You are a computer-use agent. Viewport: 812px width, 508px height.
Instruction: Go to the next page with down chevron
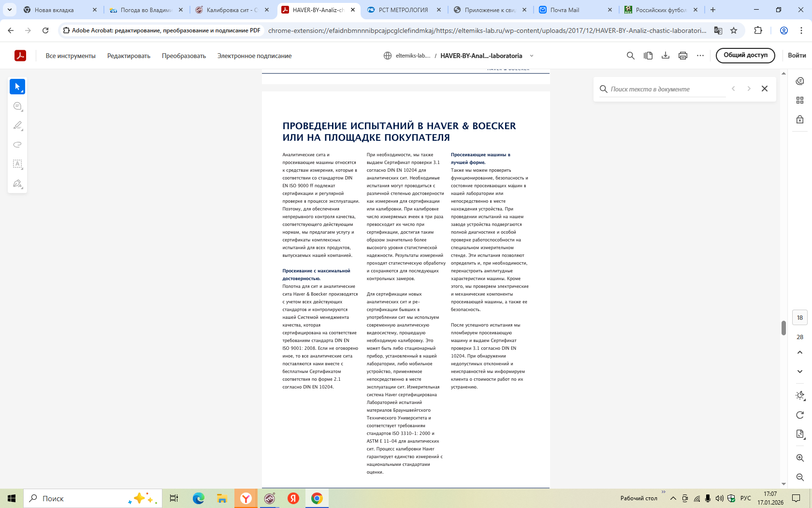pyautogui.click(x=800, y=372)
